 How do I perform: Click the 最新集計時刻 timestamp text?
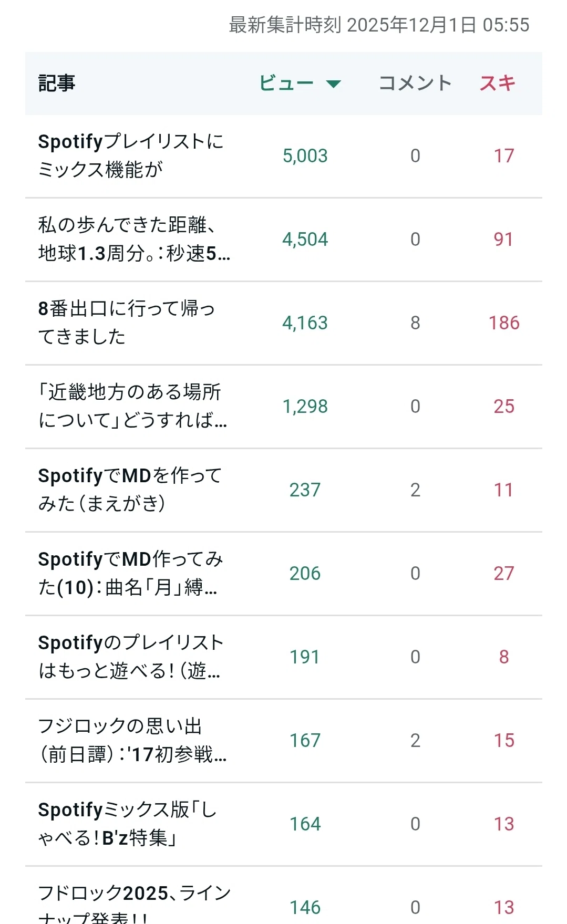[x=379, y=25]
